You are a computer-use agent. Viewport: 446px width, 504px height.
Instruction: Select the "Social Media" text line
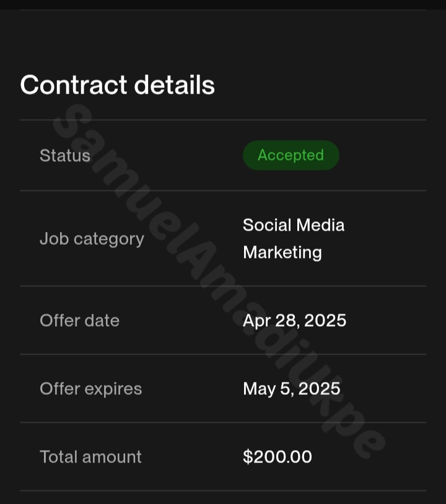293,224
